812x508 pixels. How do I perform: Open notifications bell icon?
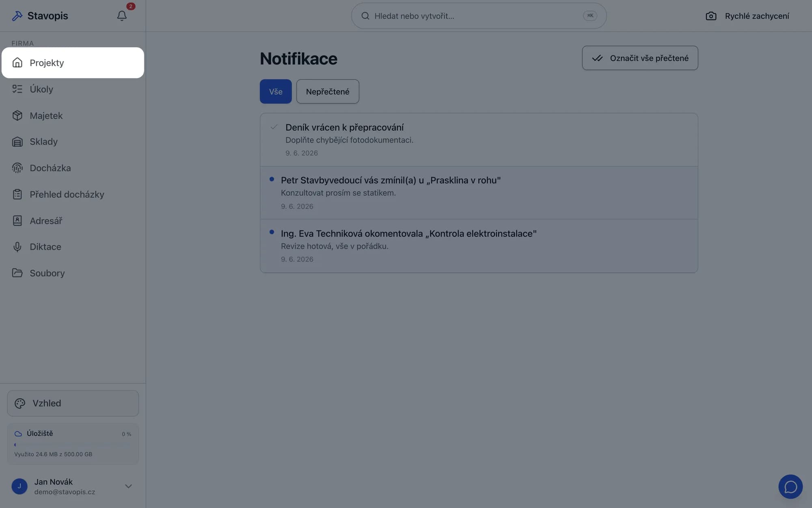click(x=122, y=16)
